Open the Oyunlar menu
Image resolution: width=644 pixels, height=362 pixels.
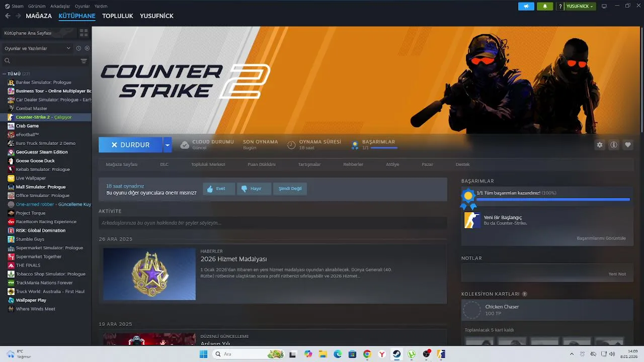tap(83, 6)
